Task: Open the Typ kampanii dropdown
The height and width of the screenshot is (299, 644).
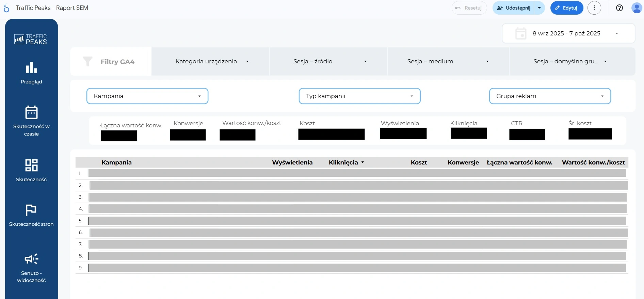Action: click(x=359, y=96)
